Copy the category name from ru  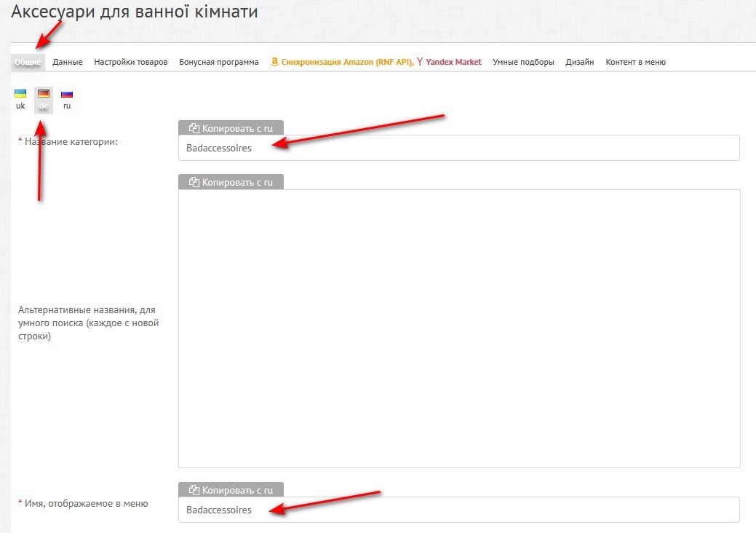click(x=231, y=128)
